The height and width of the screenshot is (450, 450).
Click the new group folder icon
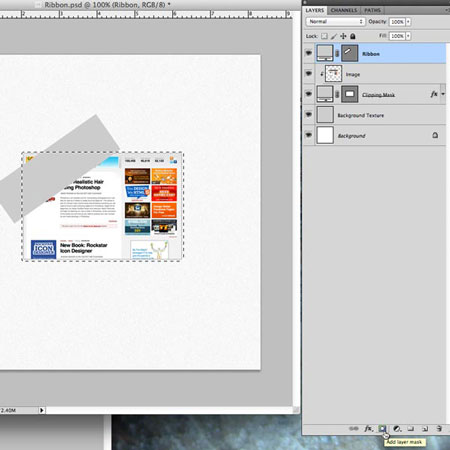(411, 429)
